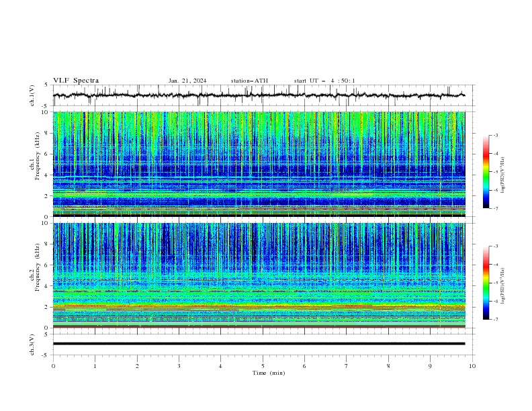The image size is (532, 411).
Task: Click the ch.2 spectrogram panel
Action: 259,275
